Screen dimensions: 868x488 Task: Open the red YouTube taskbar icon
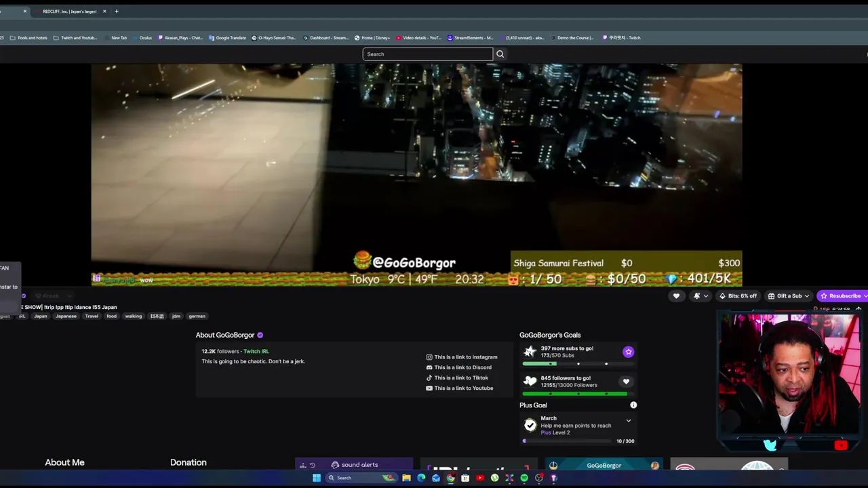[480, 479]
